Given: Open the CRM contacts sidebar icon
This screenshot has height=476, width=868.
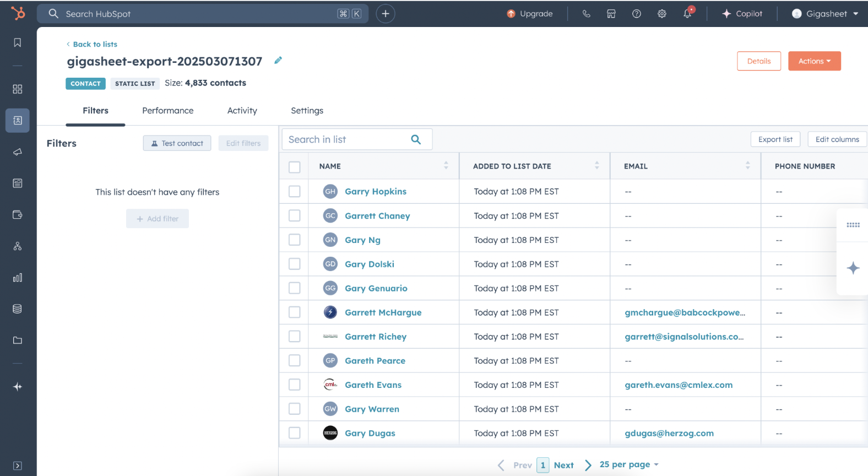Looking at the screenshot, I should click(x=18, y=120).
